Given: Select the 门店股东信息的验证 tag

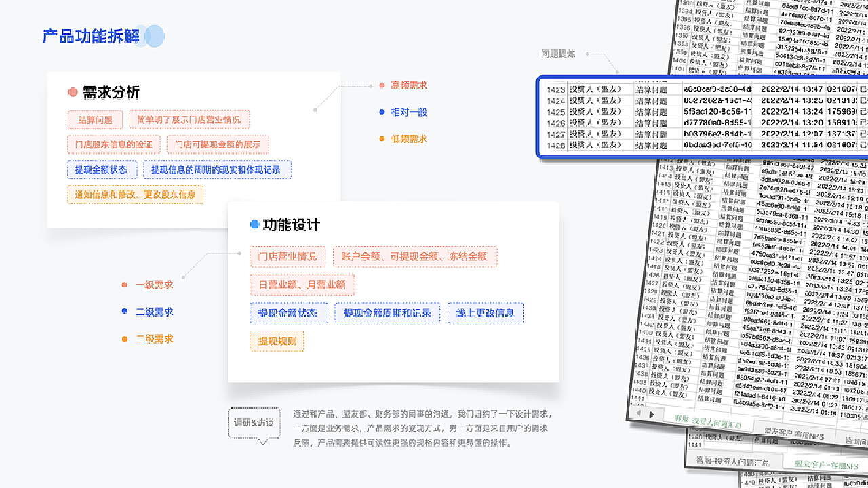Looking at the screenshot, I should [x=114, y=144].
